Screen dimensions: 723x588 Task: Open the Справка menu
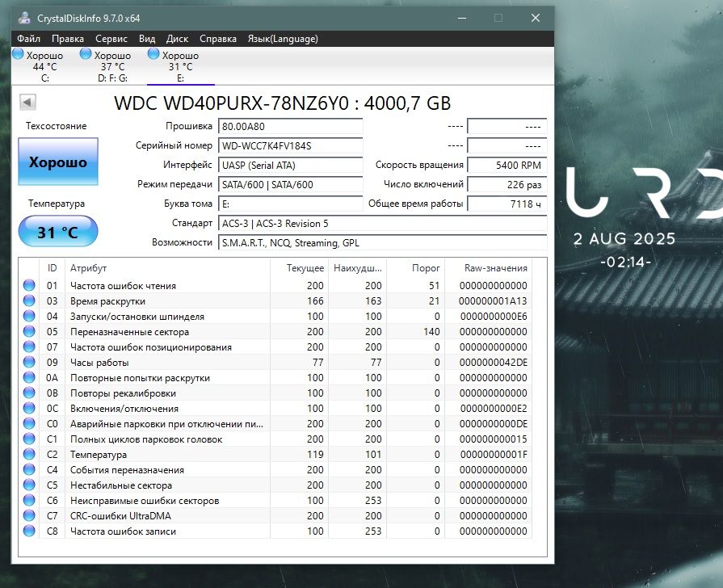(217, 39)
